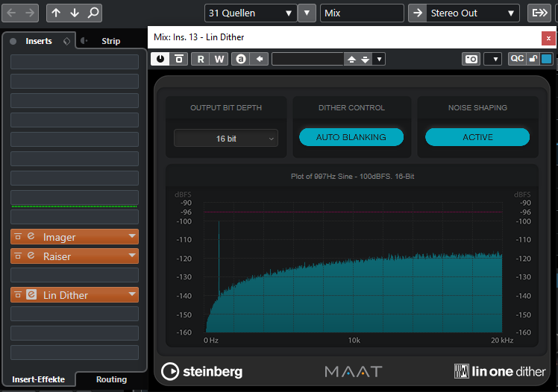The width and height of the screenshot is (558, 392).
Task: Toggle Noise Shaping Active switch
Action: 477,137
